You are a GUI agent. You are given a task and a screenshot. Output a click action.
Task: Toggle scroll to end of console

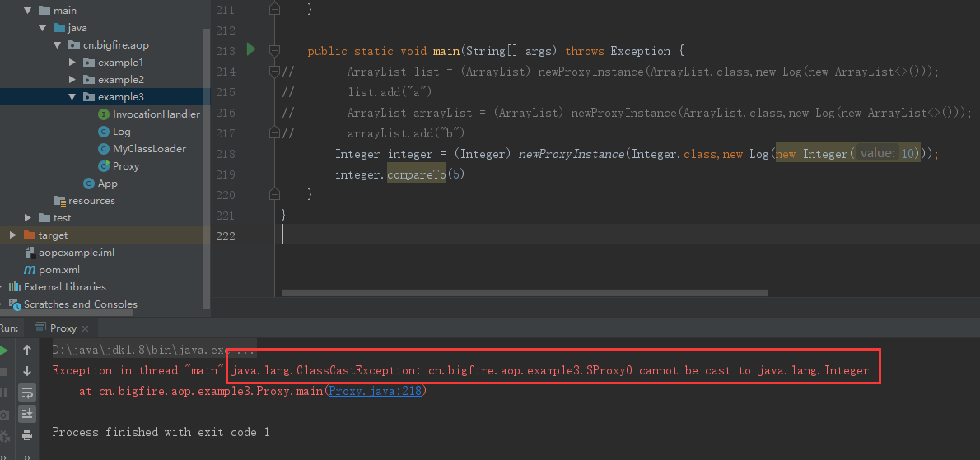pos(27,413)
